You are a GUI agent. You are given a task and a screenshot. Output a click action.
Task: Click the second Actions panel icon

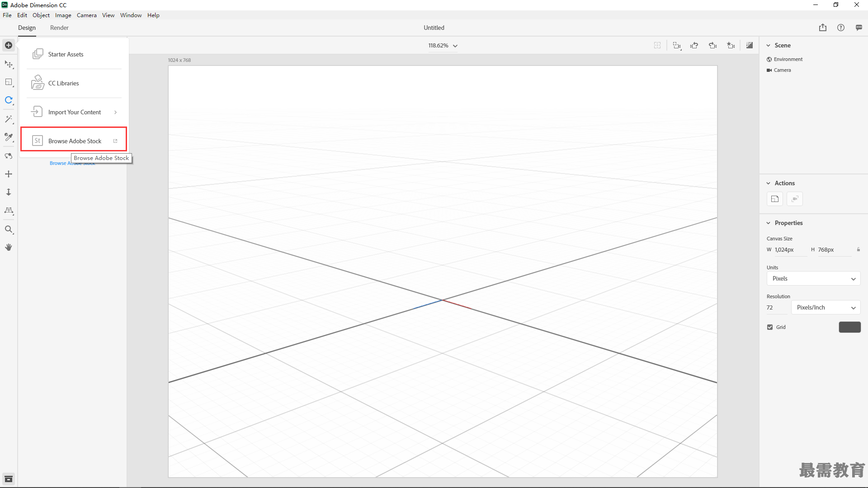[795, 199]
